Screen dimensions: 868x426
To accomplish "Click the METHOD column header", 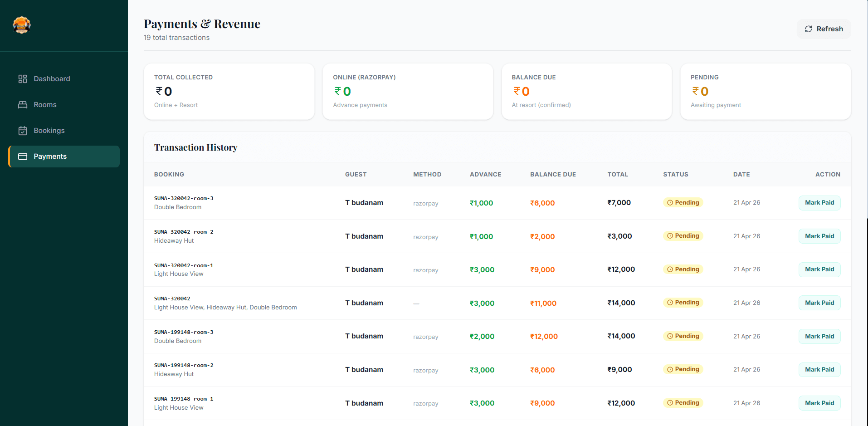I will tap(427, 174).
